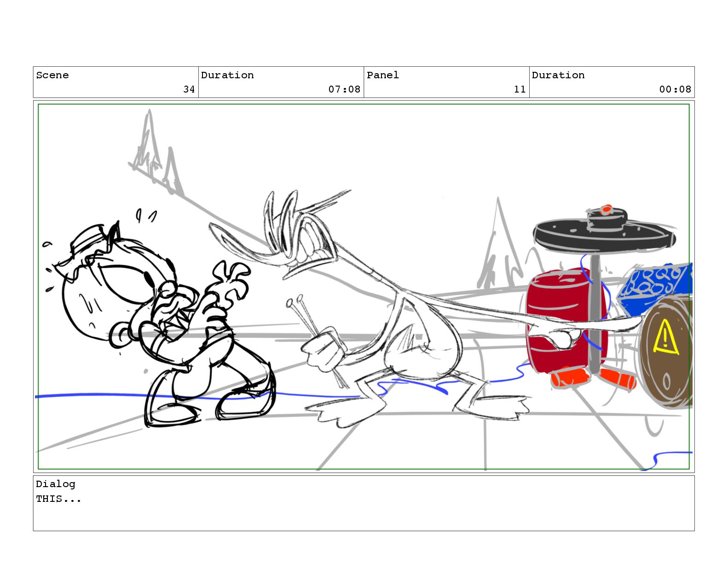This screenshot has height=564, width=728.
Task: Select the panel number 11
Action: [x=520, y=89]
